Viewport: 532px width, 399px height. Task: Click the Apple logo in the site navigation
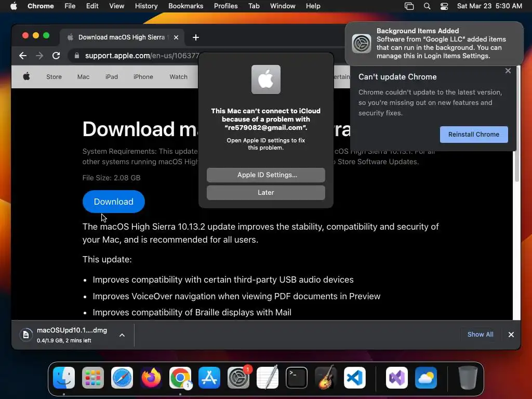[x=26, y=77]
